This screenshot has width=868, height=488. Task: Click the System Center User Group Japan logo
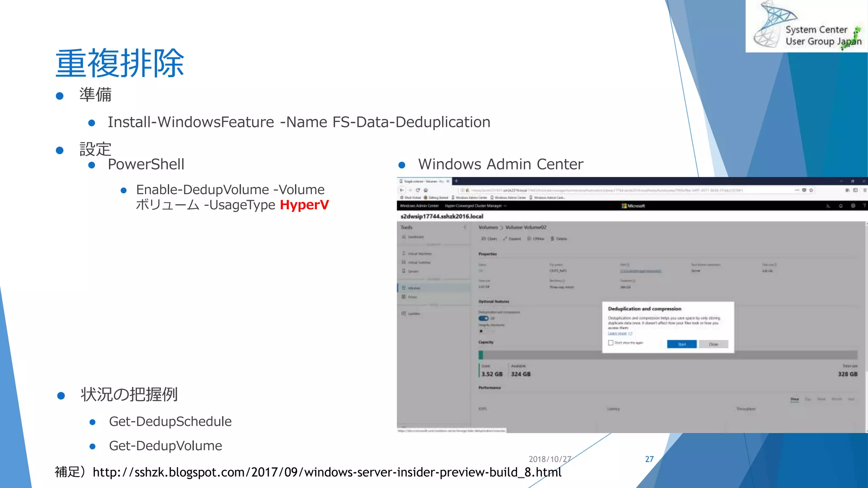pyautogui.click(x=807, y=25)
